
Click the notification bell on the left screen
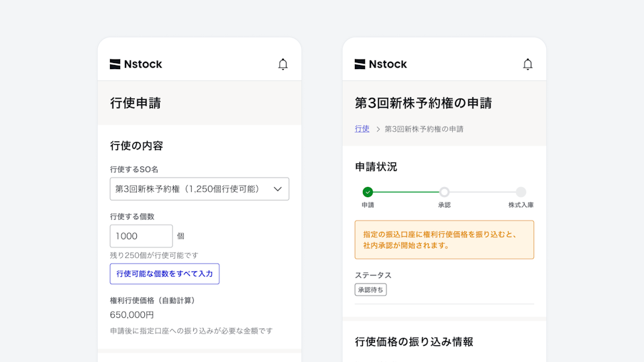(283, 64)
